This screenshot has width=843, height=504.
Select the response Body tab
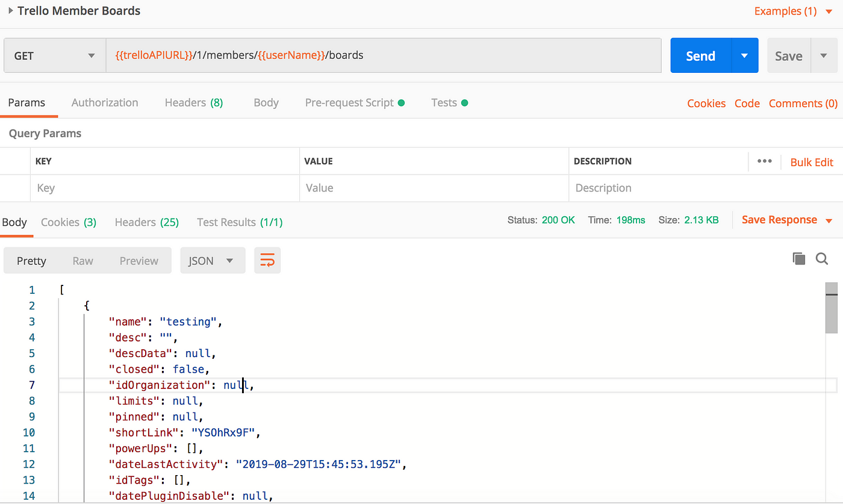[14, 222]
